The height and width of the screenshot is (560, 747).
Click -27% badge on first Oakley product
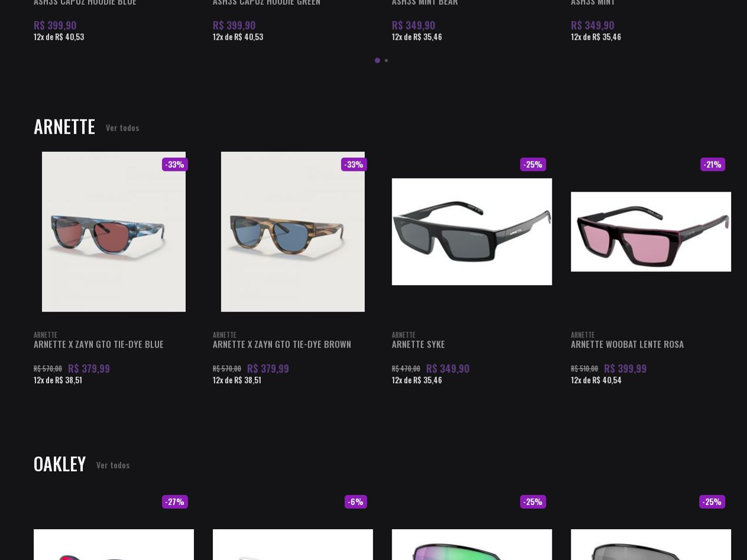175,501
